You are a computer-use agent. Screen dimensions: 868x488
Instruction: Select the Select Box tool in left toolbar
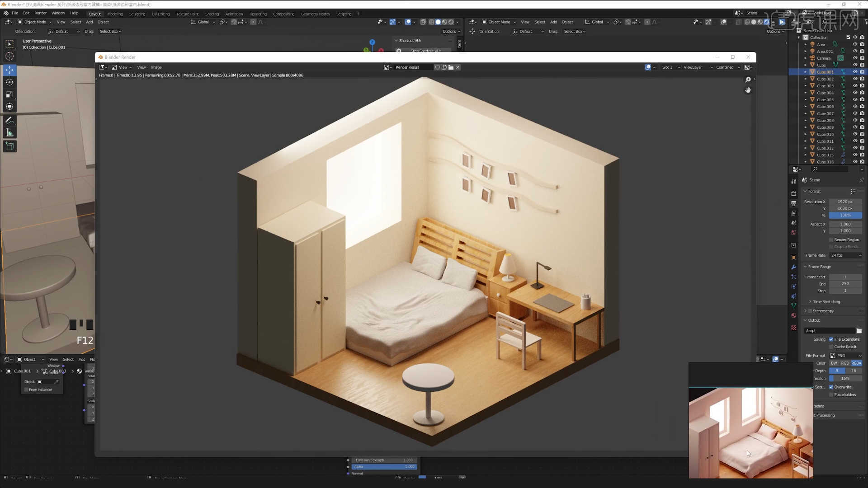pyautogui.click(x=9, y=44)
